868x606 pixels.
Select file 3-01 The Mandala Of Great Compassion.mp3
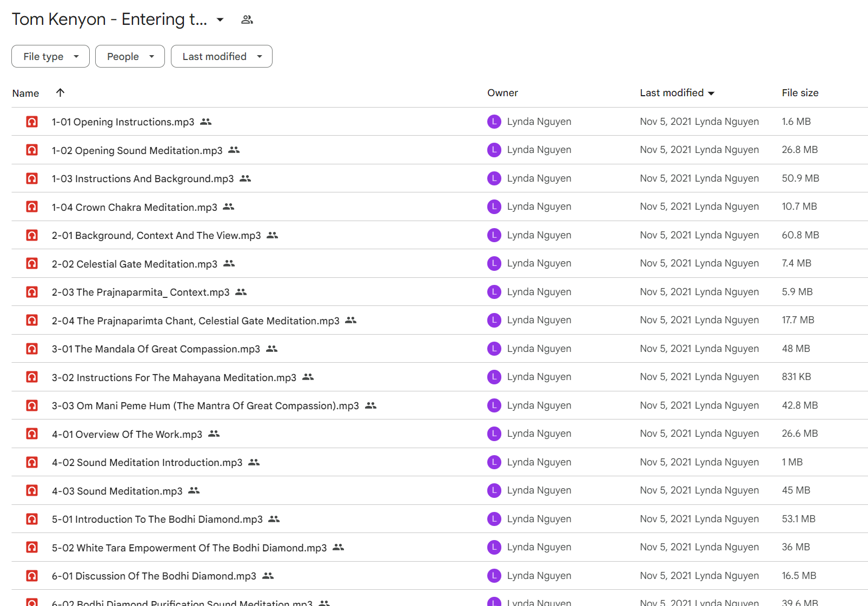(439, 349)
